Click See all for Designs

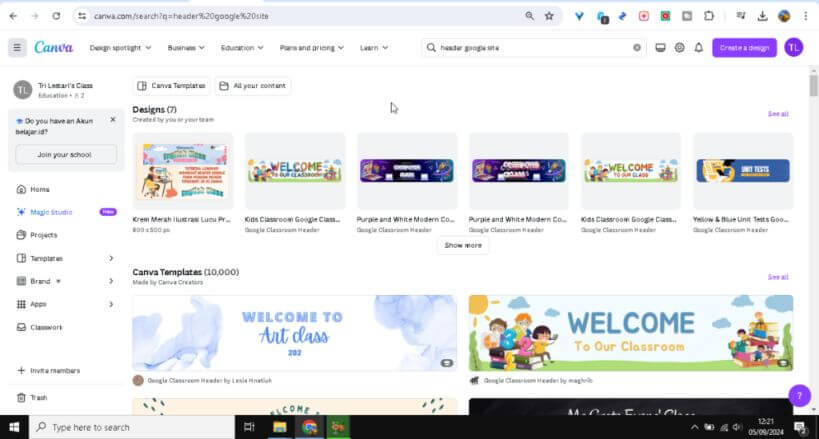tap(778, 114)
